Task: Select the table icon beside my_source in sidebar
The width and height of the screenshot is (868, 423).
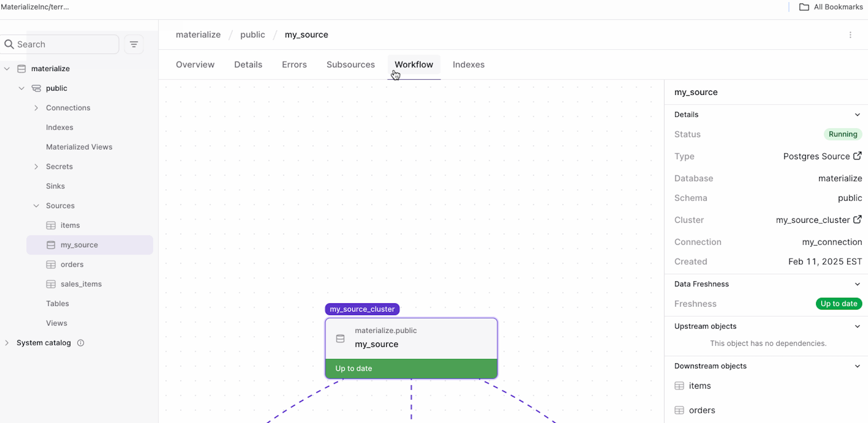Action: click(x=51, y=245)
